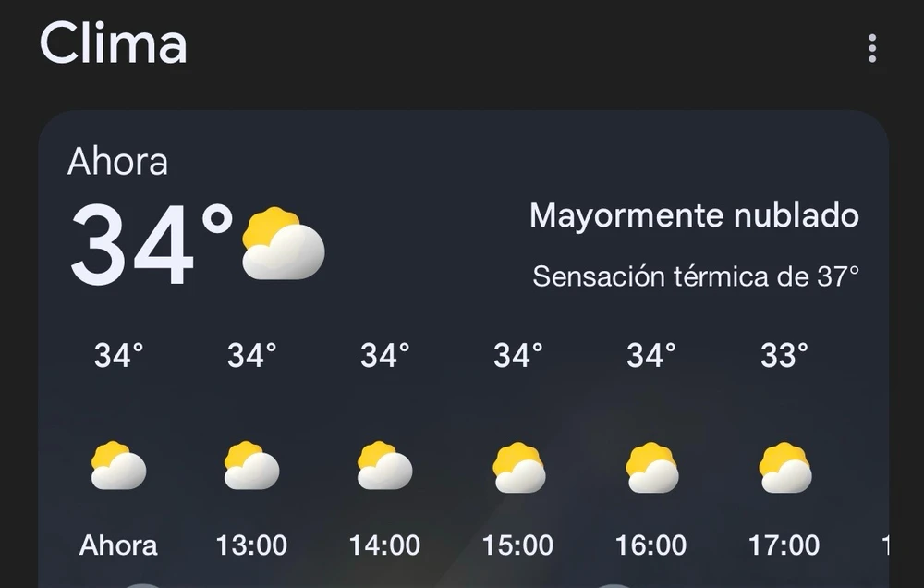Select the 14:00 hour label
Screen dimensions: 924x588
[384, 545]
